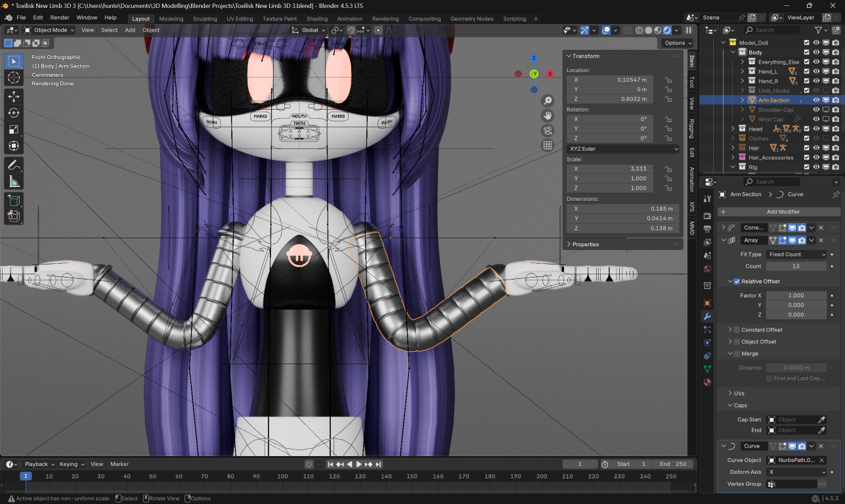845x504 pixels.
Task: Open the Rigging sidebar tab
Action: [x=691, y=129]
